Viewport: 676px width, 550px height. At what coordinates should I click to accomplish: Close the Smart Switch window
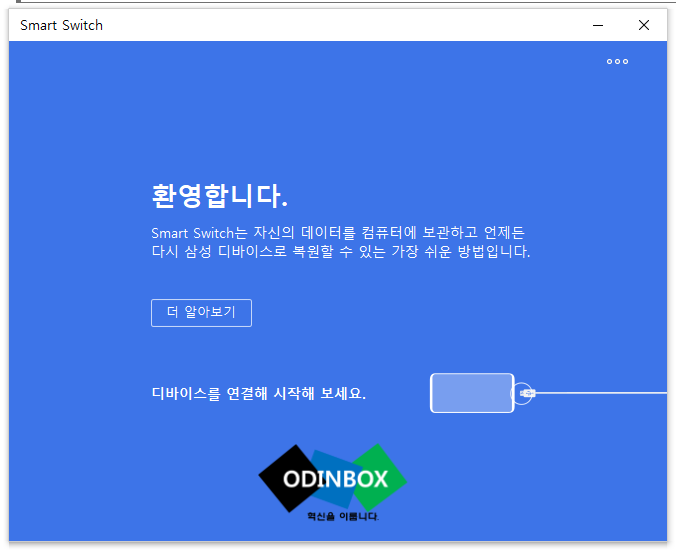pos(644,25)
